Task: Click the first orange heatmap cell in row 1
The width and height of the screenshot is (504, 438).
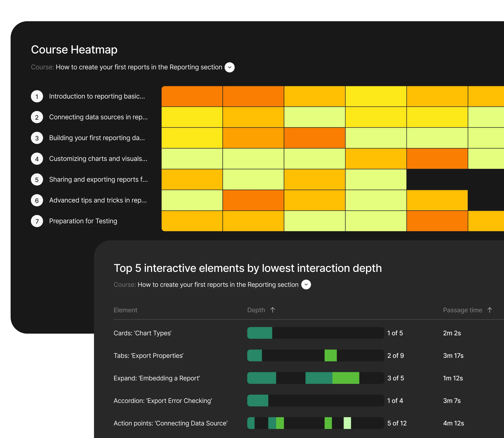Action: pos(192,96)
